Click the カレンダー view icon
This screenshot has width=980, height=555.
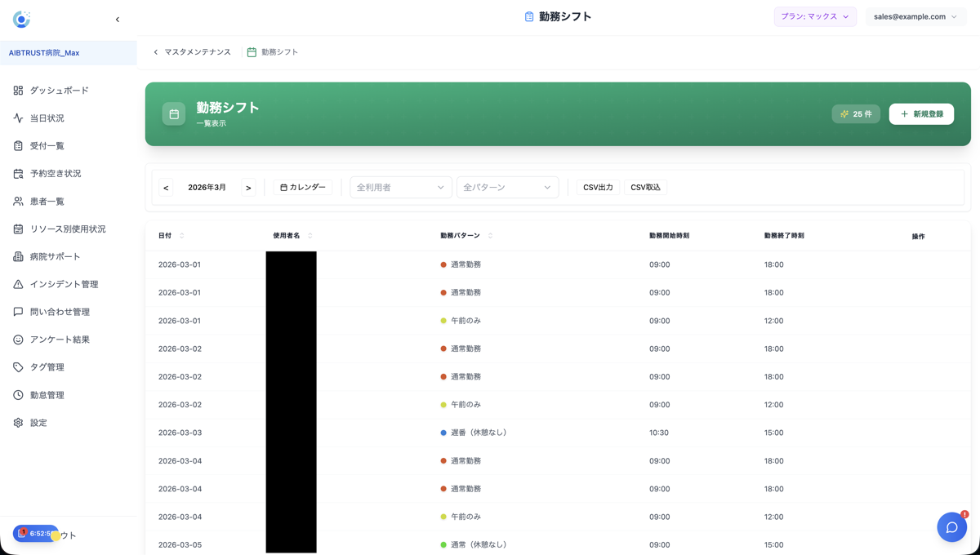283,186
